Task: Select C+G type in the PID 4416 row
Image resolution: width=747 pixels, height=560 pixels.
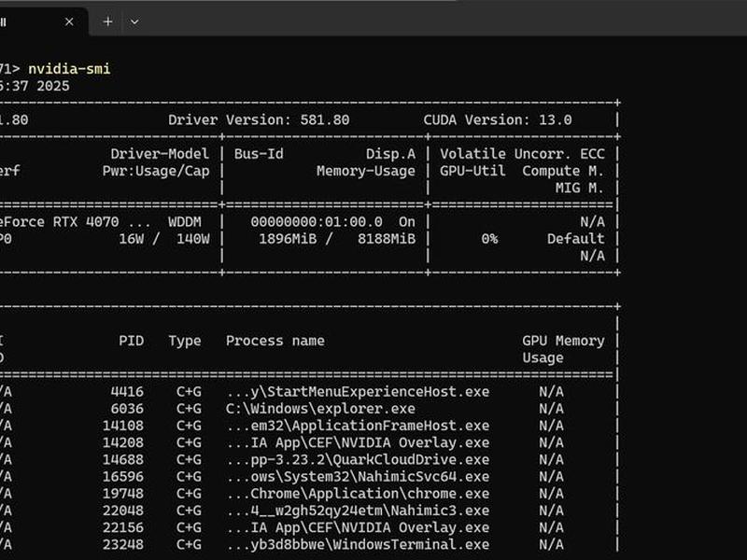Action: tap(189, 392)
